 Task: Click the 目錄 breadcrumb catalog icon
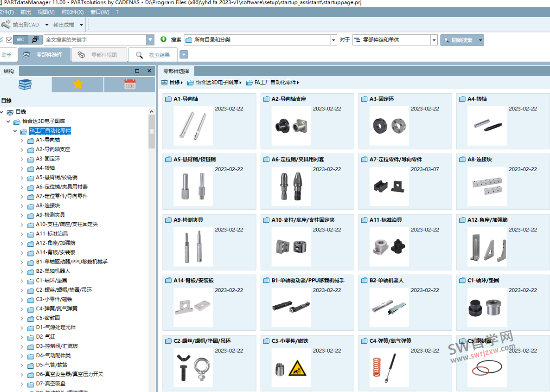[x=164, y=83]
